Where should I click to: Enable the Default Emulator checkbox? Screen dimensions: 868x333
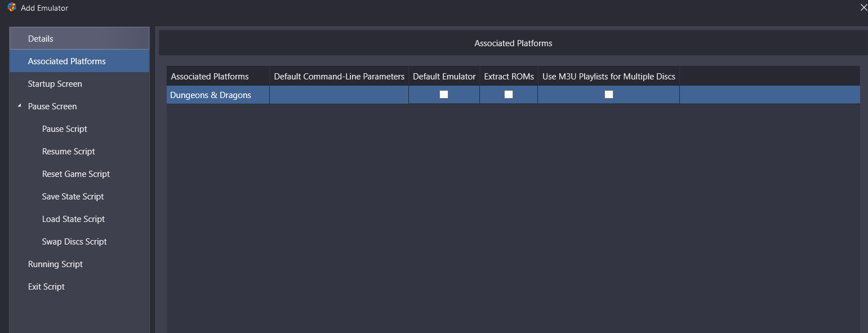(x=444, y=94)
